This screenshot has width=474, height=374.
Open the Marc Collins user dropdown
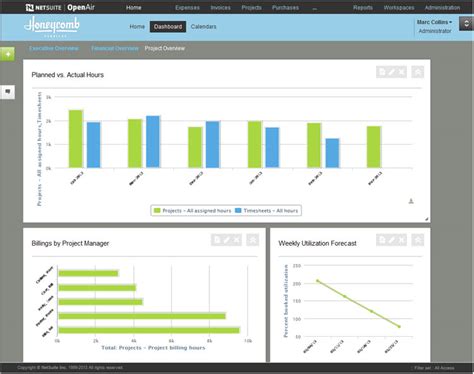[434, 22]
